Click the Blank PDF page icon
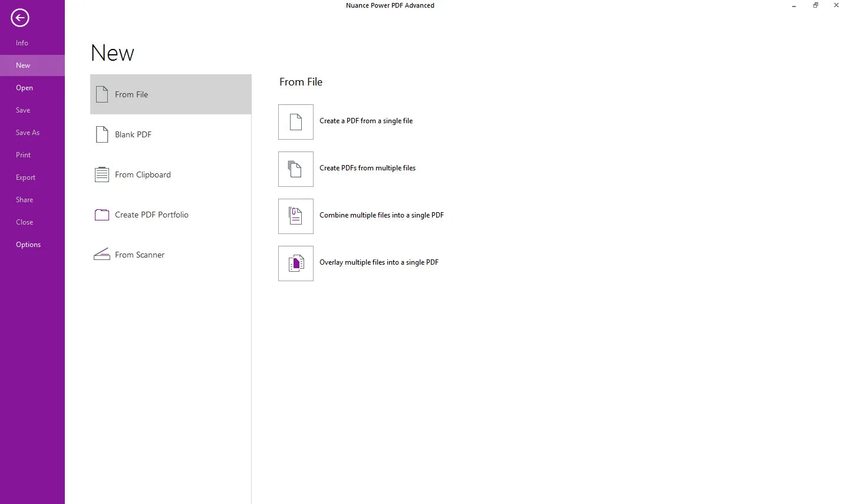Viewport: 847px width, 504px height. point(101,134)
